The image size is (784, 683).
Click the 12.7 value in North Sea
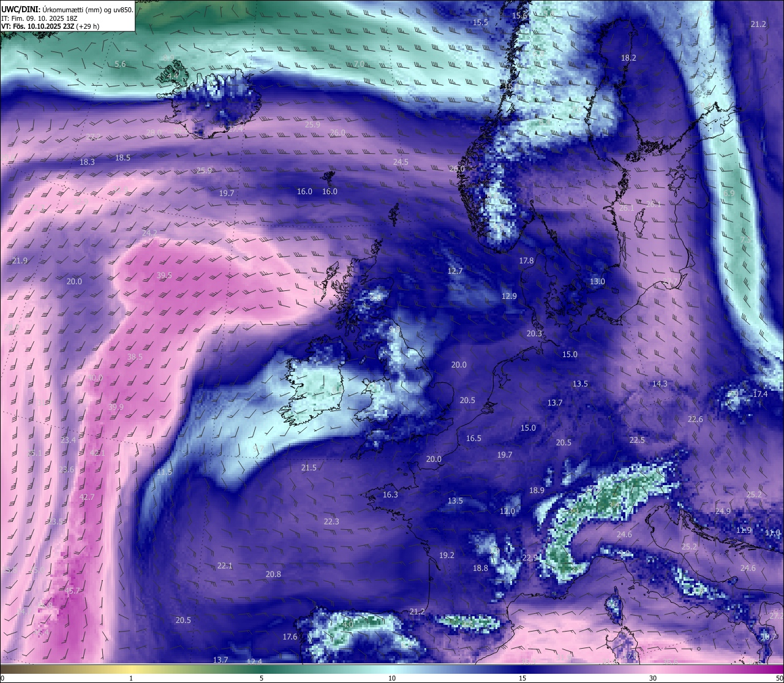pos(455,271)
